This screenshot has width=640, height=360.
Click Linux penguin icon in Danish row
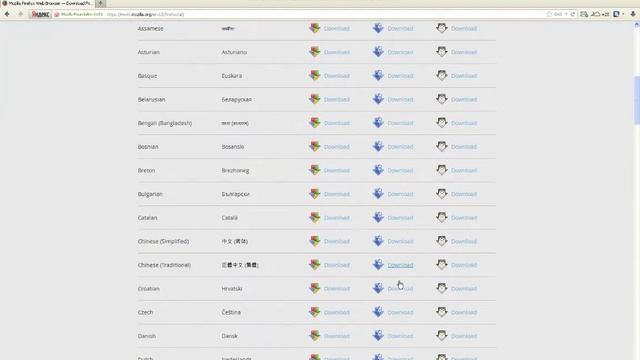coord(442,336)
